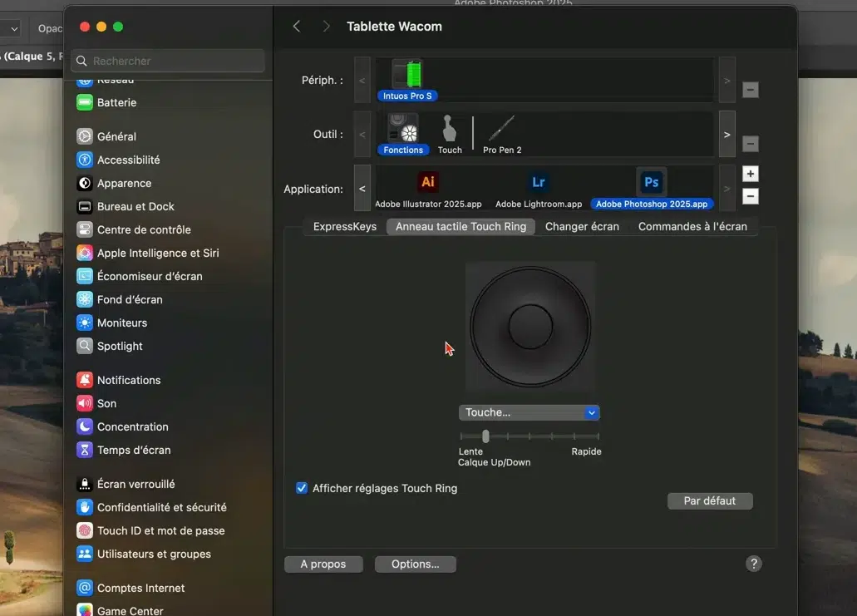The width and height of the screenshot is (857, 616).
Task: Open Apparence settings in sidebar
Action: coord(114,183)
